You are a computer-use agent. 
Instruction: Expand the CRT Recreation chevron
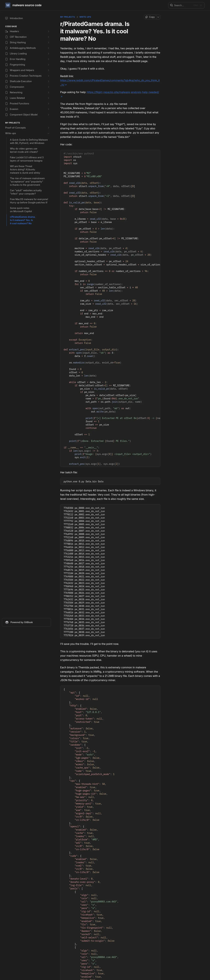[48, 37]
